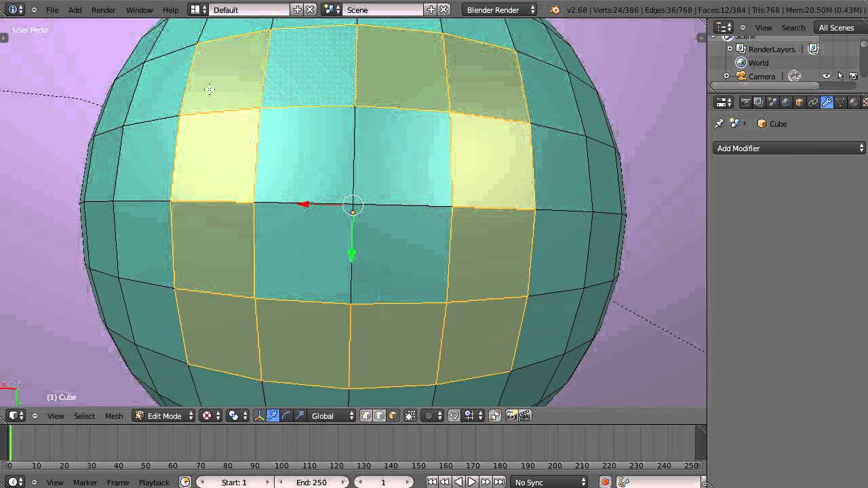Jump to the previous keyframe
Image resolution: width=868 pixels, height=488 pixels.
445,482
